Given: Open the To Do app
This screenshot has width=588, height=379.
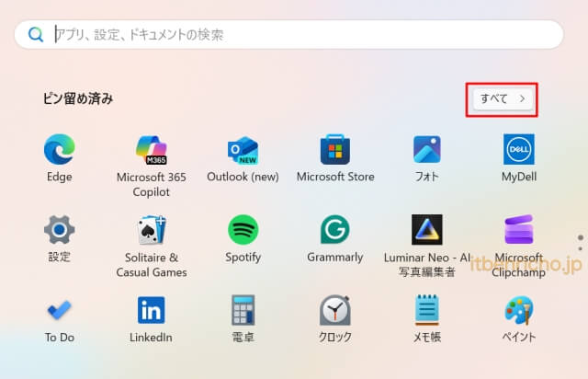Looking at the screenshot, I should pos(59,310).
